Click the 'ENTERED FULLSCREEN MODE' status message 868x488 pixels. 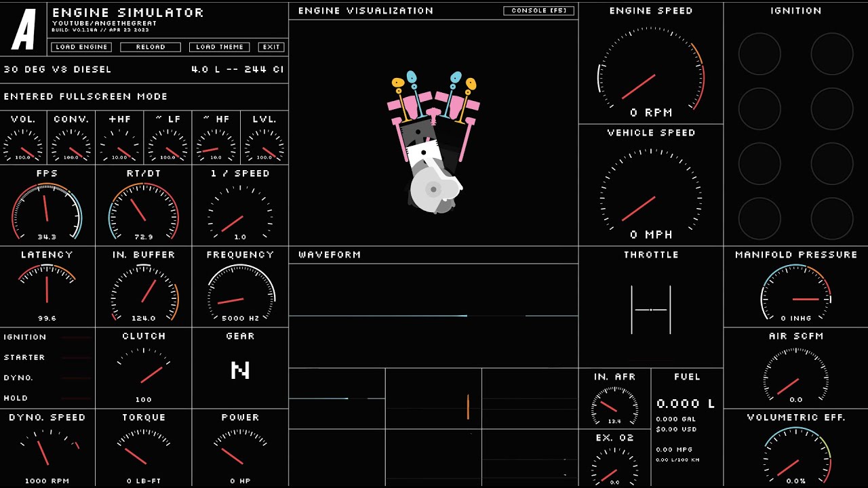[85, 96]
